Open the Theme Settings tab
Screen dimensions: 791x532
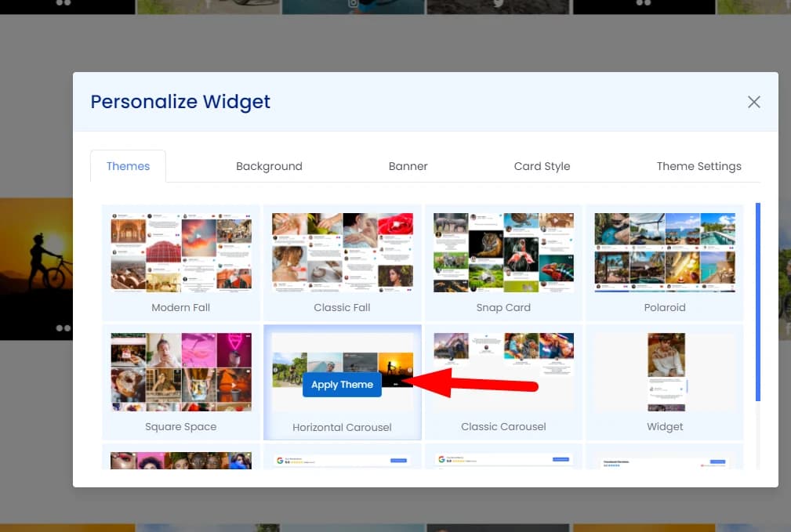click(698, 166)
